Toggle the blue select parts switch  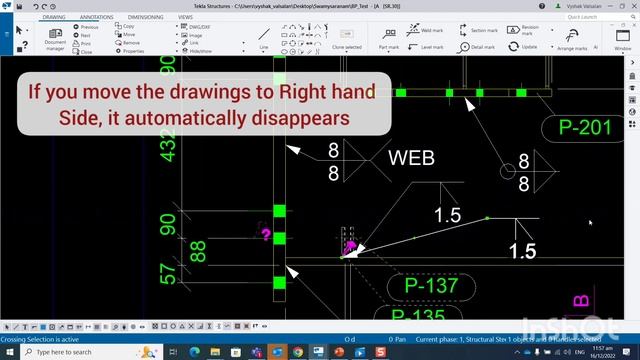(43, 327)
